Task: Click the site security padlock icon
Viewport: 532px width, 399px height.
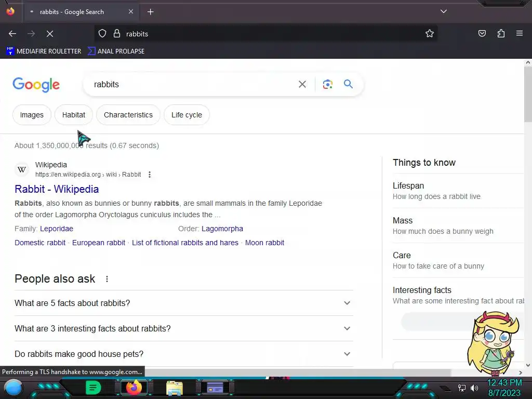Action: point(117,34)
